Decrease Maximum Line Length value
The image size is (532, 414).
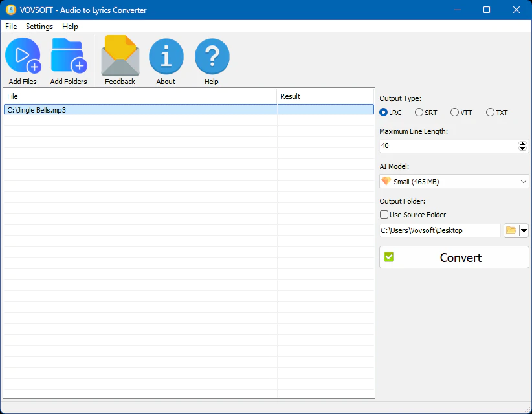coord(522,149)
